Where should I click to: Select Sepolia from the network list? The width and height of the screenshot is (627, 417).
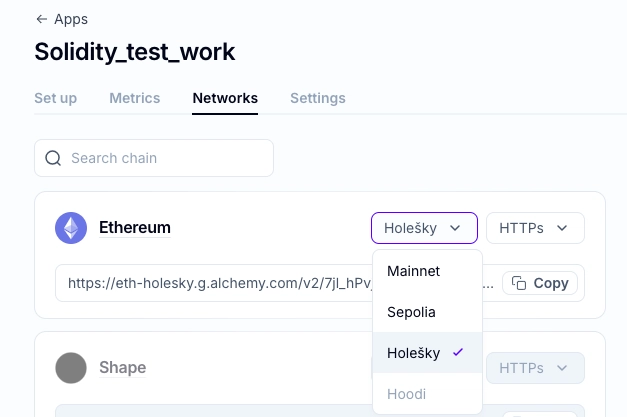(427, 312)
